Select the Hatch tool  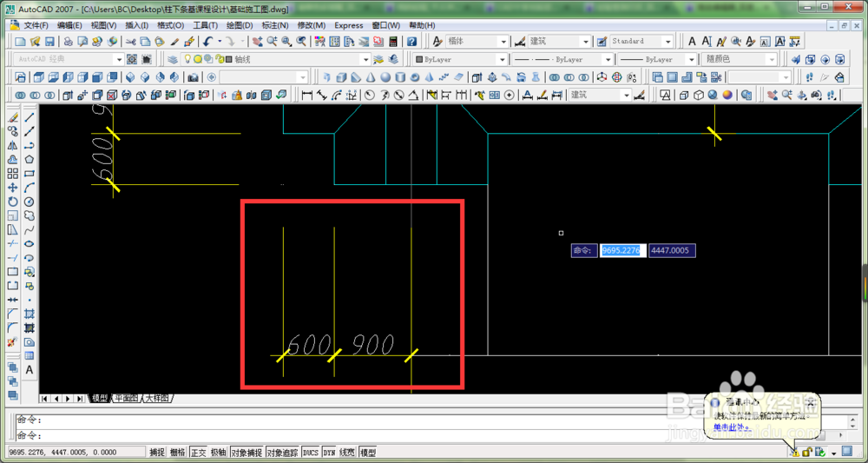tap(30, 314)
